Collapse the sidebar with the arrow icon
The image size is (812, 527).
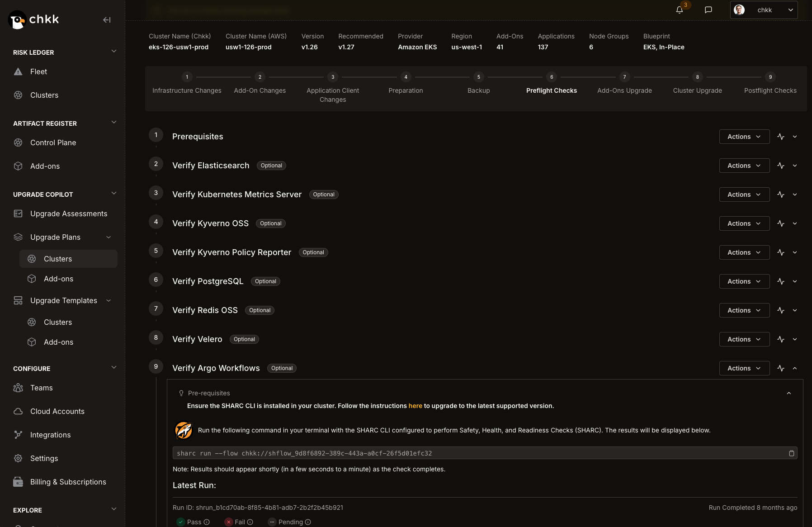[107, 20]
